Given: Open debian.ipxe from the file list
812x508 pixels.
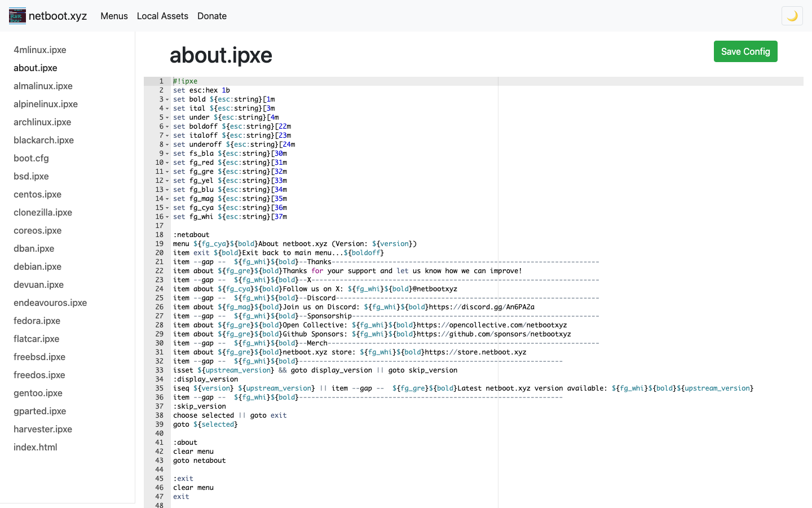Looking at the screenshot, I should [37, 266].
